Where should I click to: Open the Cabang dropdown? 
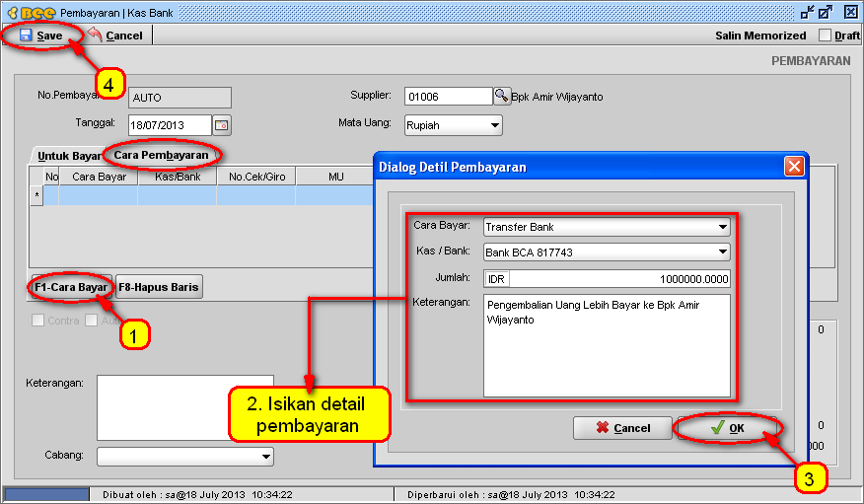(x=185, y=456)
